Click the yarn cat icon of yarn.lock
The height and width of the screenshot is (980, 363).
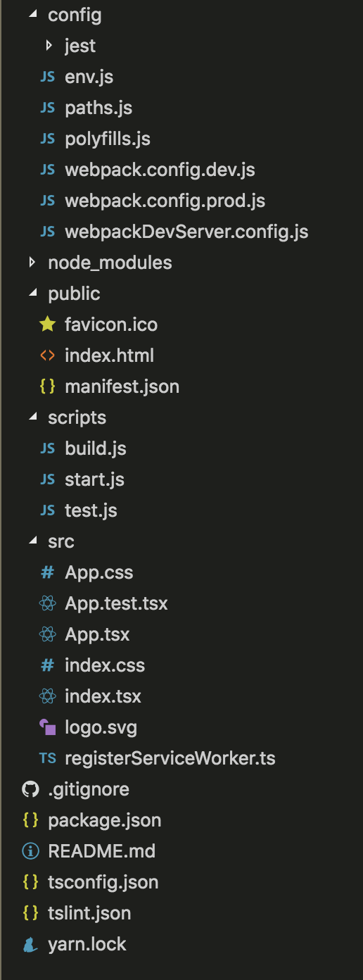[x=30, y=944]
